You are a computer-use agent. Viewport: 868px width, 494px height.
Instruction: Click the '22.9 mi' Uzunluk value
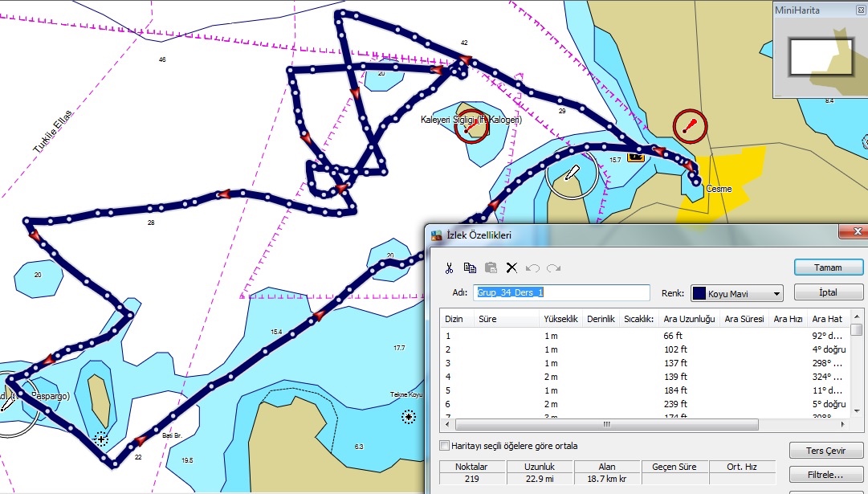[x=540, y=479]
